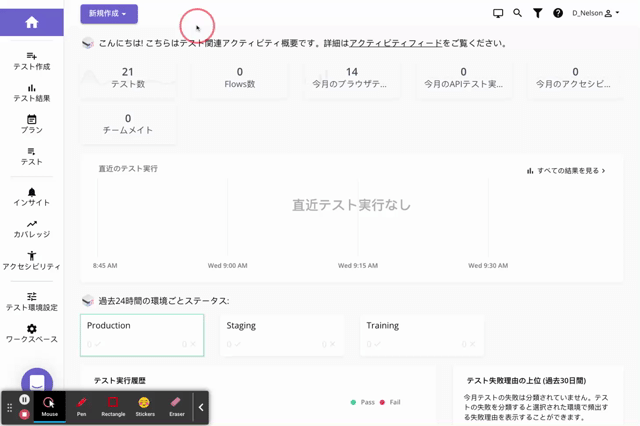Click the monitor display icon
Viewport: 640px width, 426px height.
[498, 13]
